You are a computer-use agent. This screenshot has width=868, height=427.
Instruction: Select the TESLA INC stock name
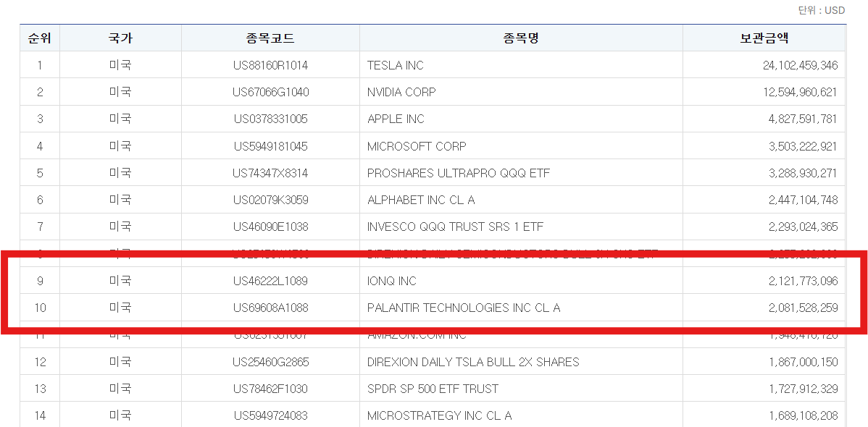click(x=396, y=65)
